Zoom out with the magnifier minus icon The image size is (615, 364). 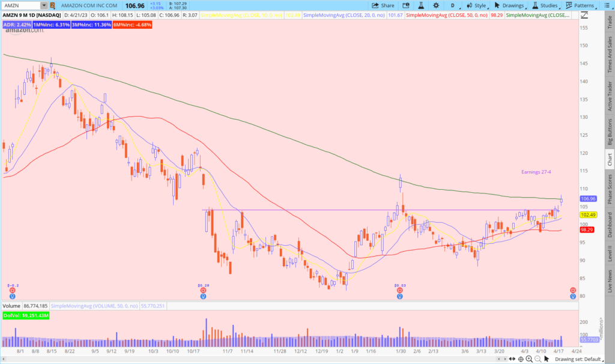(538, 359)
